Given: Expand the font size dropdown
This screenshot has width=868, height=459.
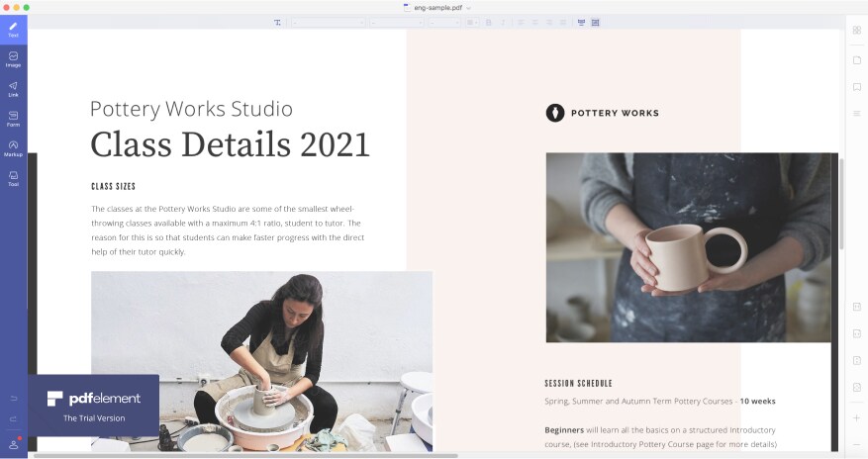Looking at the screenshot, I should tap(444, 22).
